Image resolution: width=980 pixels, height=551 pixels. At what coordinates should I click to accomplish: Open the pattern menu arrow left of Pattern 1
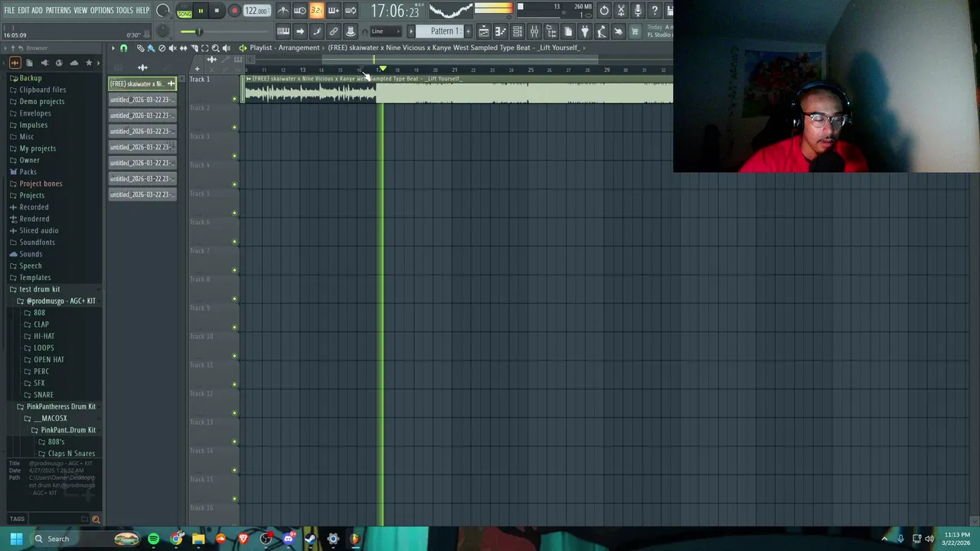[x=410, y=31]
